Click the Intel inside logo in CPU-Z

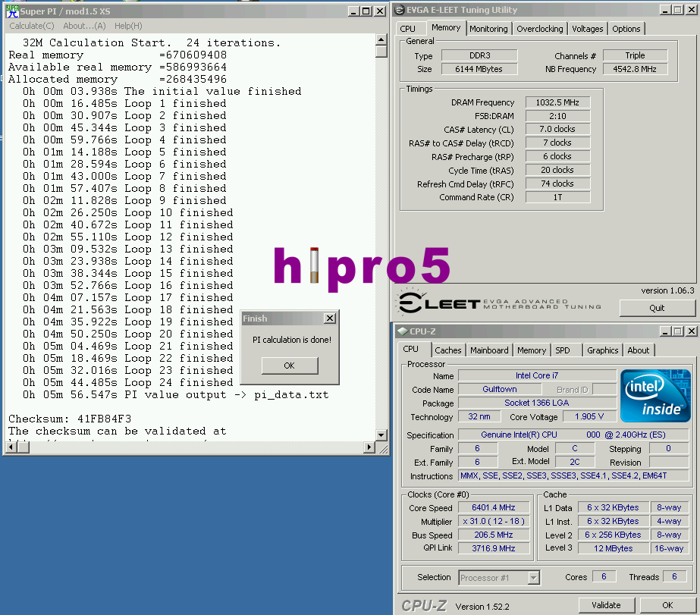[x=655, y=396]
